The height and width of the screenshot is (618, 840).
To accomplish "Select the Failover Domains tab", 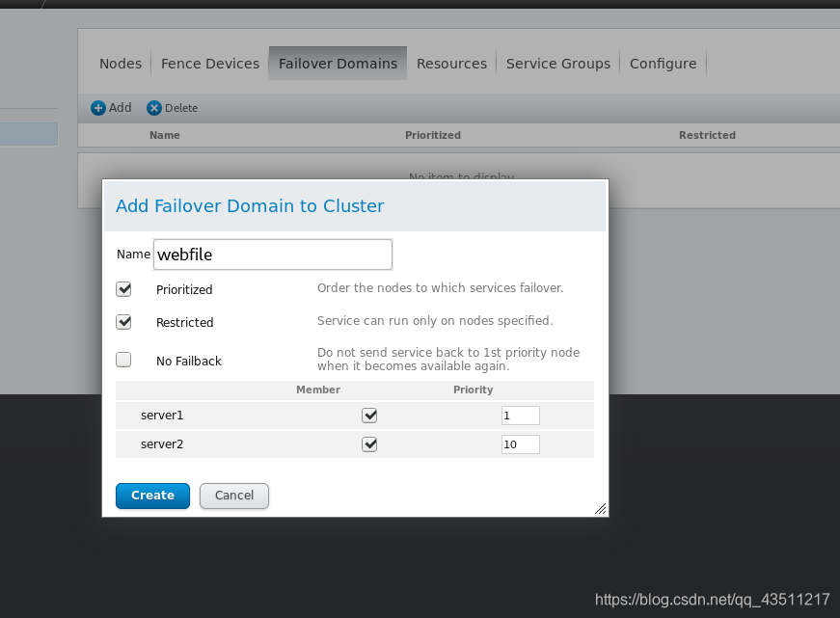I will pos(339,64).
